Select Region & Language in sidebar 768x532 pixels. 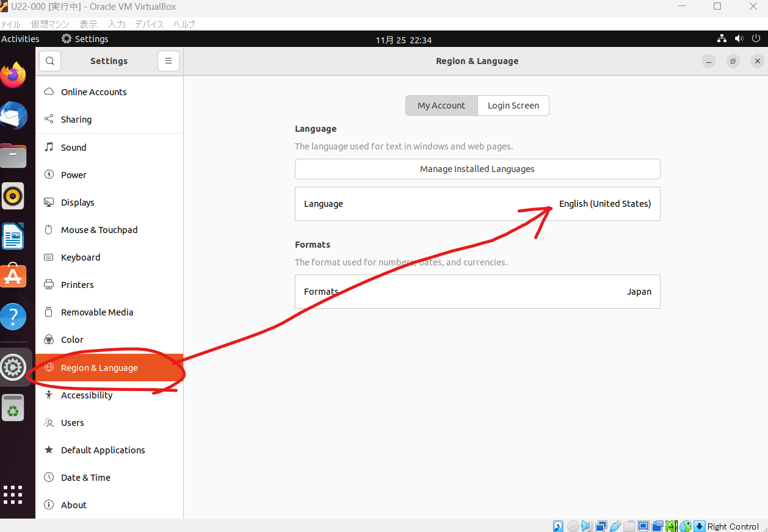[x=109, y=368]
